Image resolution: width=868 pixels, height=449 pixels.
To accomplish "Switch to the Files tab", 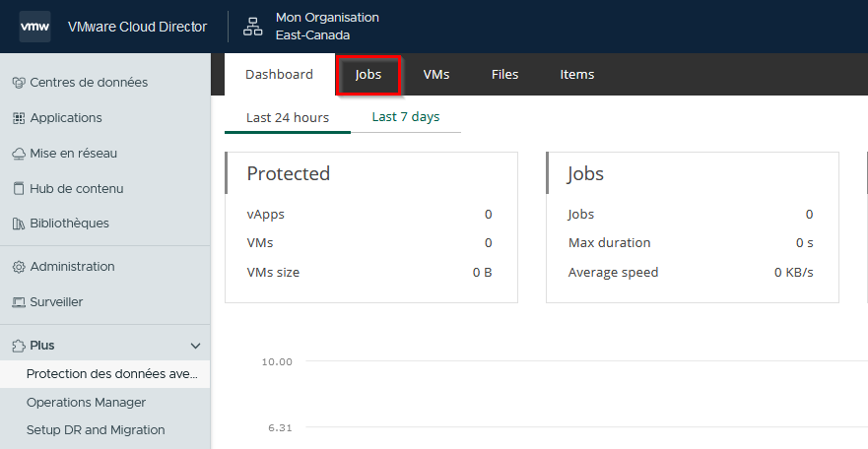I will [x=504, y=74].
